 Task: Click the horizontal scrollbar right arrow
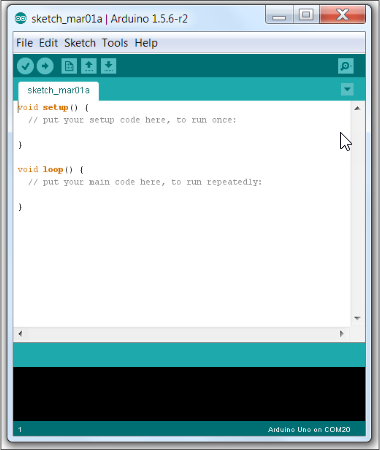342,334
